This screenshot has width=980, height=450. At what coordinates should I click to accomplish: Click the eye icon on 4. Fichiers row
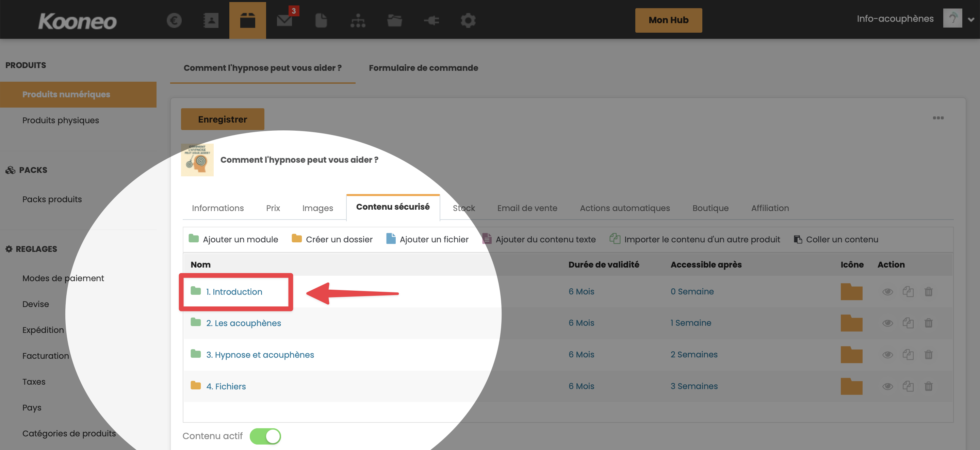coord(887,386)
